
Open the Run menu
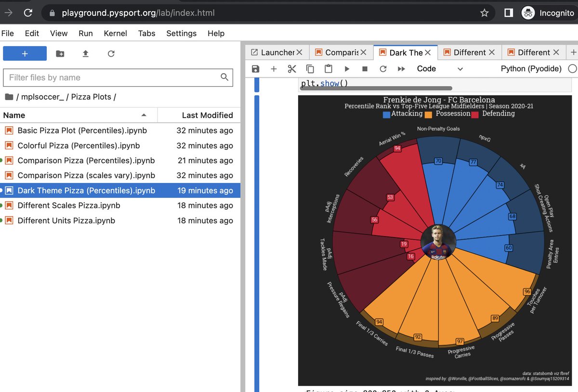click(86, 33)
